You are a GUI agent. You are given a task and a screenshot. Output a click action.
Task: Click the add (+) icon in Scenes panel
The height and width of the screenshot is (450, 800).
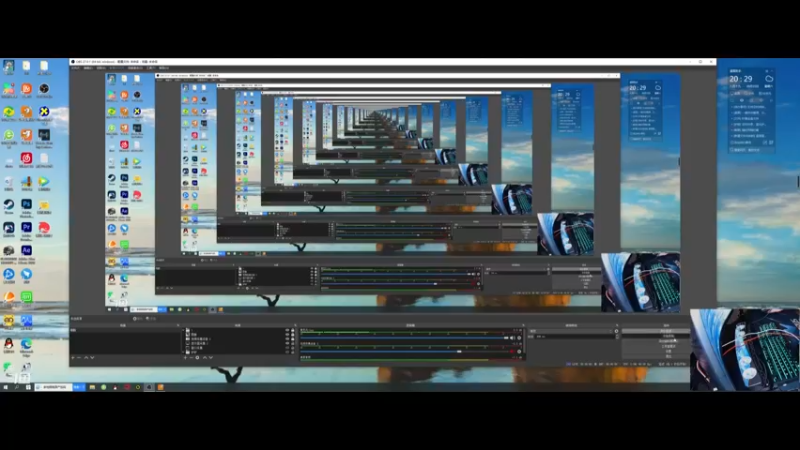tap(73, 358)
